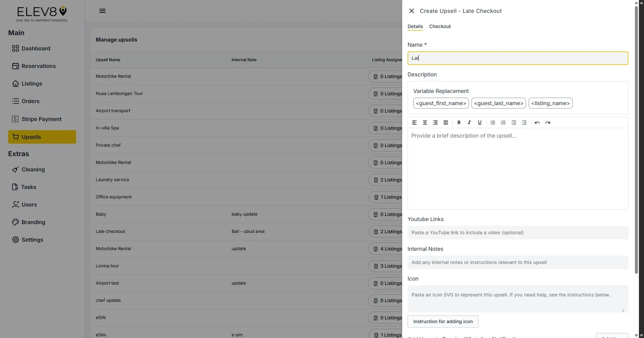The image size is (644, 338).
Task: Switch to the Checkout tab
Action: click(440, 26)
